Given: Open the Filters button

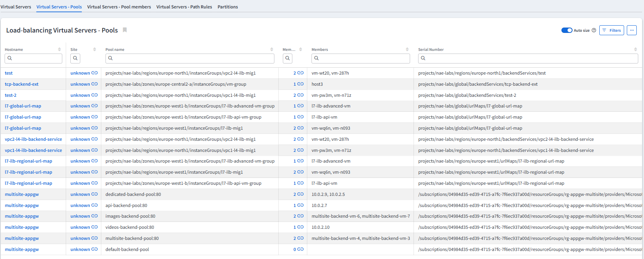Looking at the screenshot, I should [612, 30].
